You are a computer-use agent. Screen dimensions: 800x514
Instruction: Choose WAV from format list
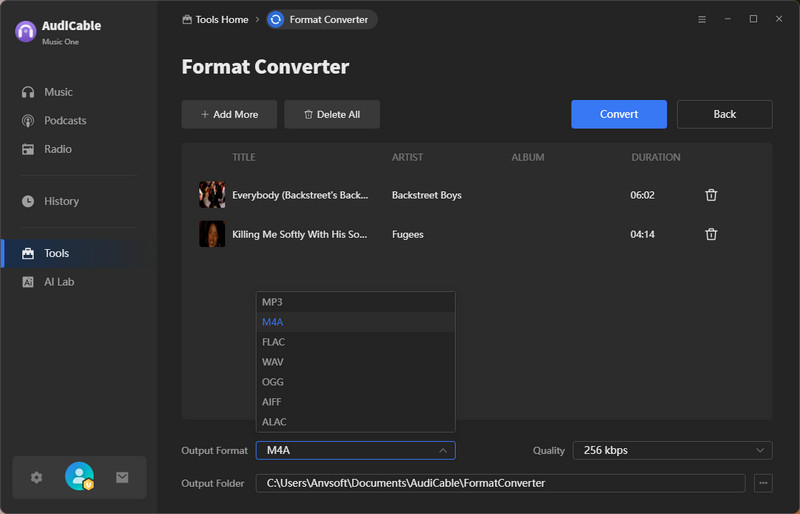356,362
